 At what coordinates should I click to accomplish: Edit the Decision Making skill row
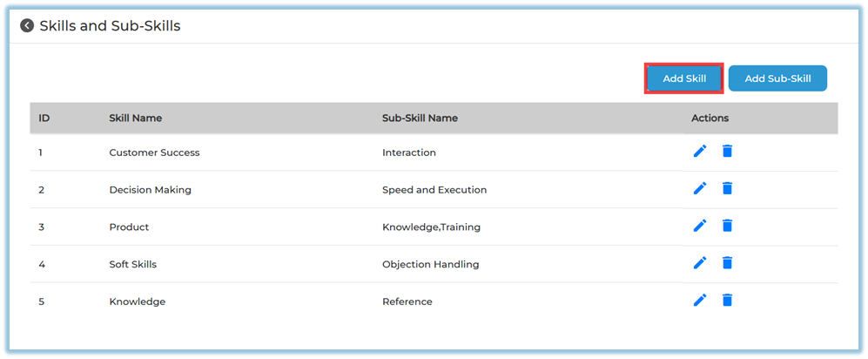(x=700, y=188)
